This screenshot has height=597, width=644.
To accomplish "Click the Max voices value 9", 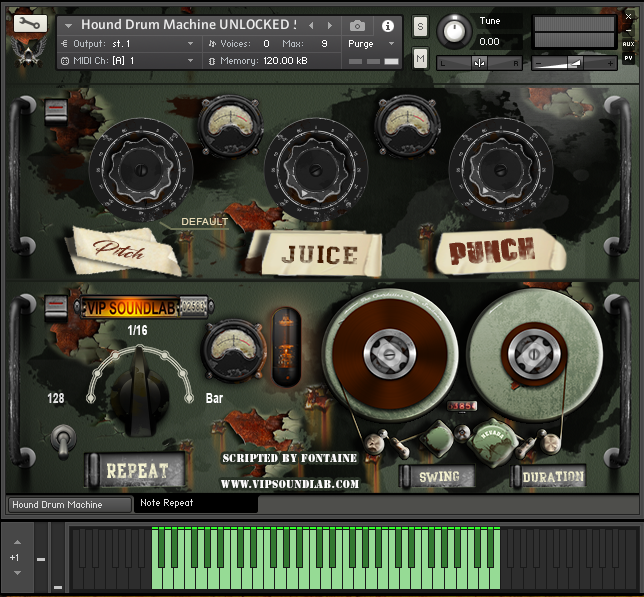I will click(324, 44).
